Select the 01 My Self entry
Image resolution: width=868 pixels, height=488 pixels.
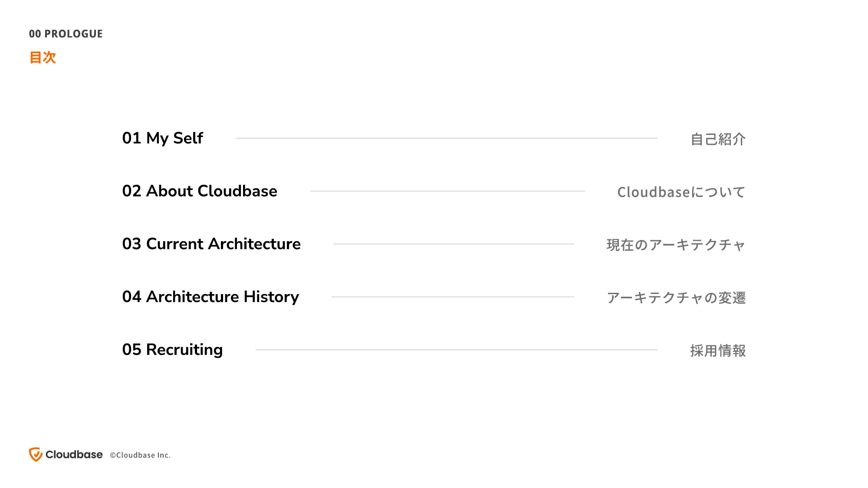coord(162,138)
